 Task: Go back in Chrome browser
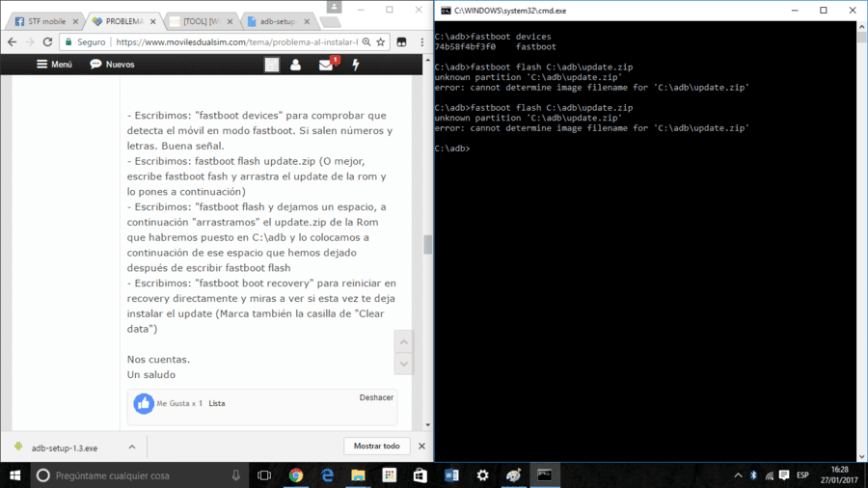[x=13, y=42]
